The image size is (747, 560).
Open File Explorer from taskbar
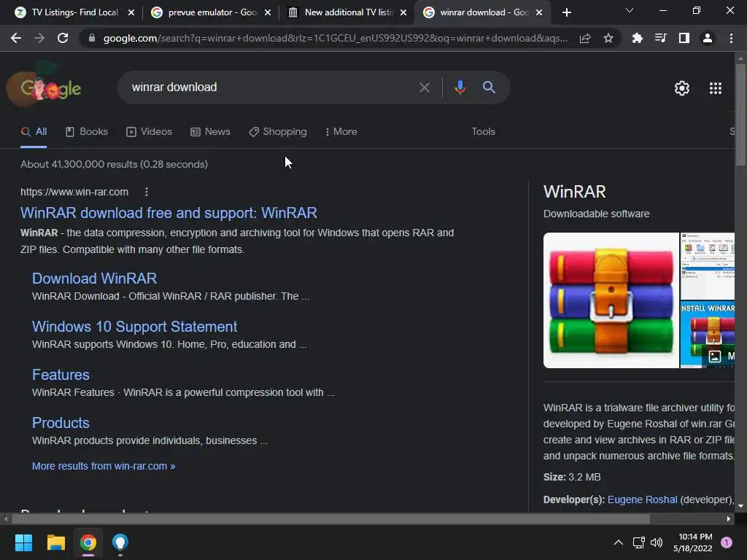[x=55, y=542]
